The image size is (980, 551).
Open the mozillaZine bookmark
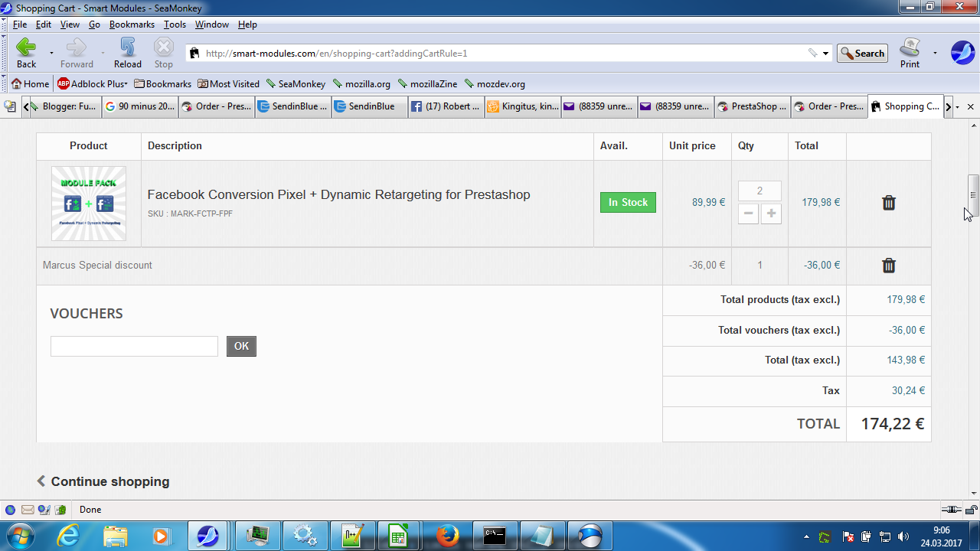click(x=430, y=84)
